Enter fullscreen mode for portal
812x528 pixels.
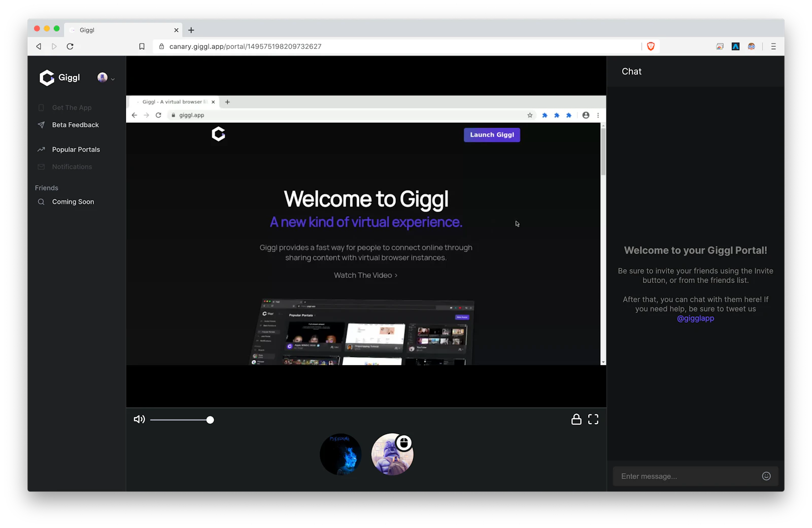(593, 419)
